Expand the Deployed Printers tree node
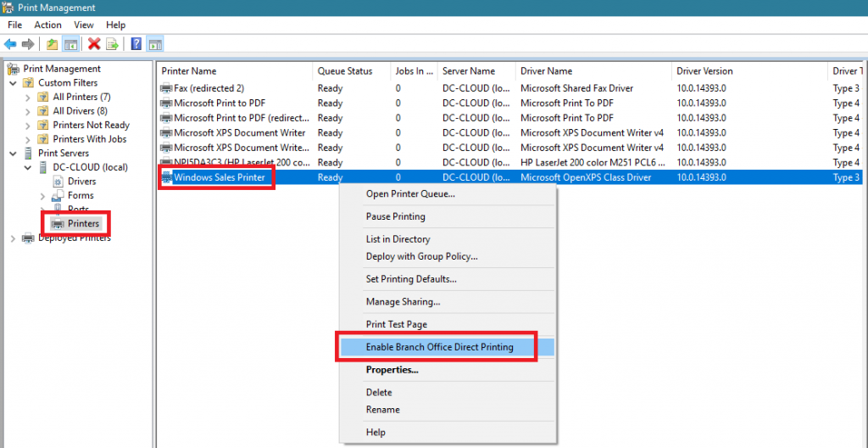Image resolution: width=868 pixels, height=448 pixels. [13, 238]
